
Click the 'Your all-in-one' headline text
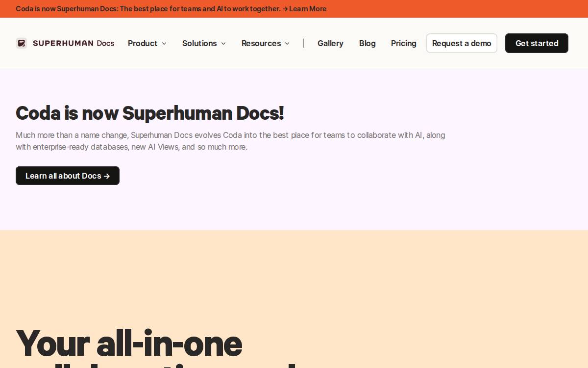129,343
